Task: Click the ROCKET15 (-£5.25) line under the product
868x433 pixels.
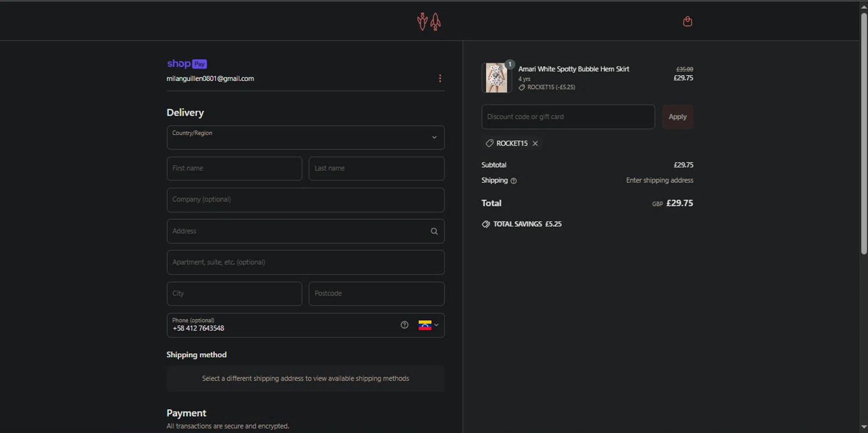Action: pos(547,87)
